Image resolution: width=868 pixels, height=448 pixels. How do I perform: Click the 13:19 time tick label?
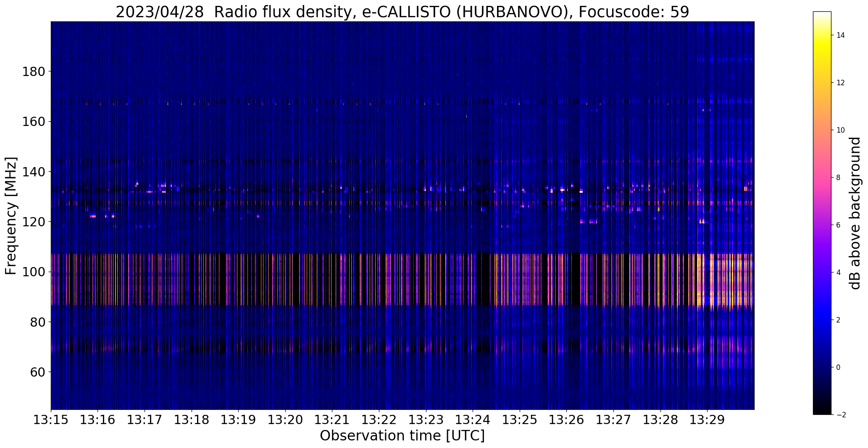point(239,420)
